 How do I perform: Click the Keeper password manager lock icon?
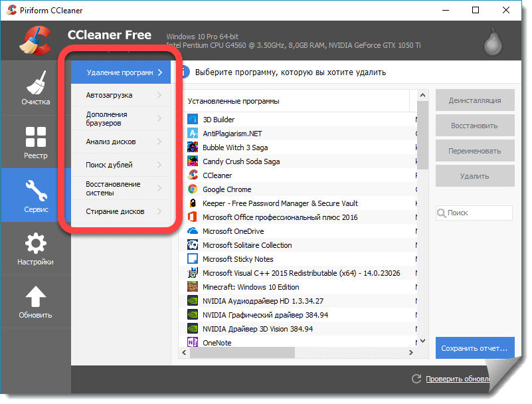coord(193,203)
